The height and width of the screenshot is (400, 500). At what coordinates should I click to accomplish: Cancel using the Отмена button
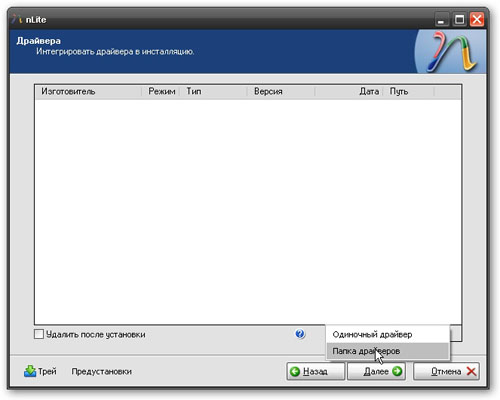(x=446, y=371)
